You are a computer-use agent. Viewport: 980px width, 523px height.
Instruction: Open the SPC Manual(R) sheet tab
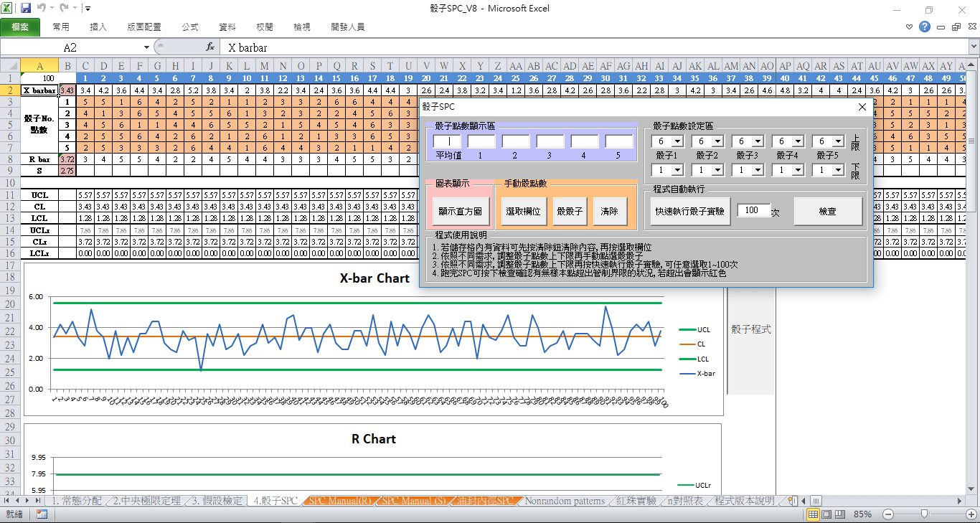[339, 501]
